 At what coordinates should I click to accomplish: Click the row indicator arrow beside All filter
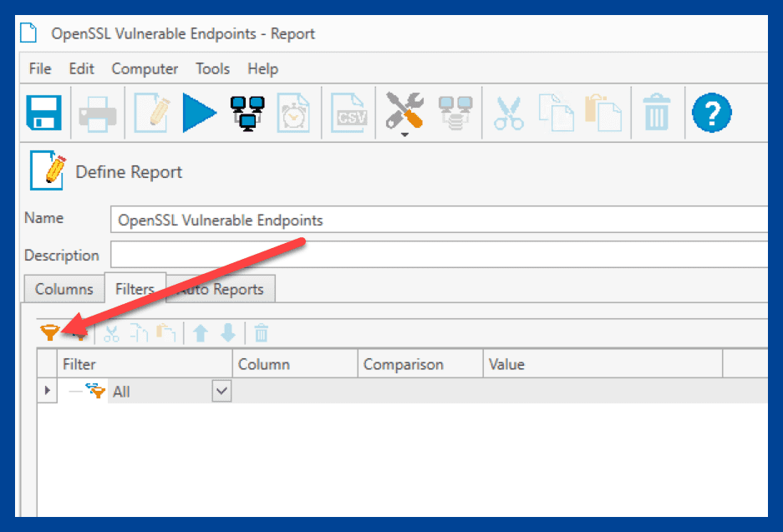point(48,390)
